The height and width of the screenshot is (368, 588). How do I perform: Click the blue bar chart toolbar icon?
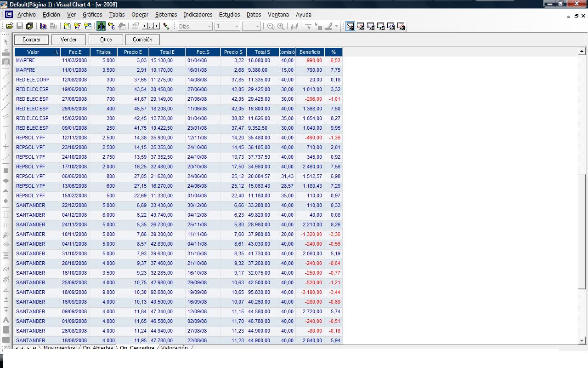43,26
